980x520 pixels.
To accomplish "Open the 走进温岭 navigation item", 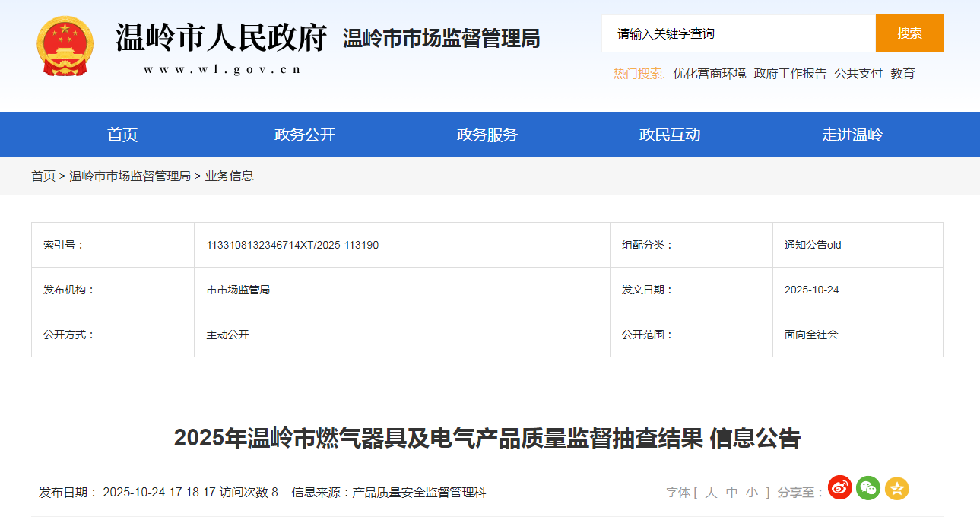I will [852, 135].
